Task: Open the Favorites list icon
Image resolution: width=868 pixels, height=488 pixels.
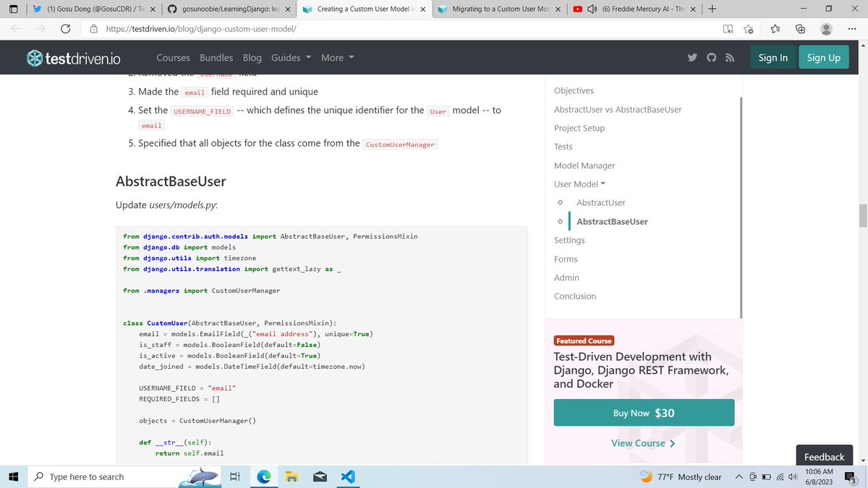Action: 775,29
